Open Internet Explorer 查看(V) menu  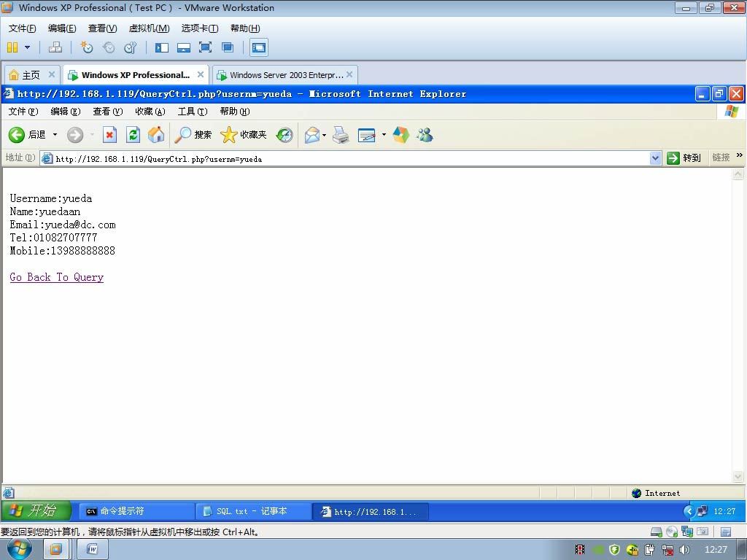tap(108, 112)
